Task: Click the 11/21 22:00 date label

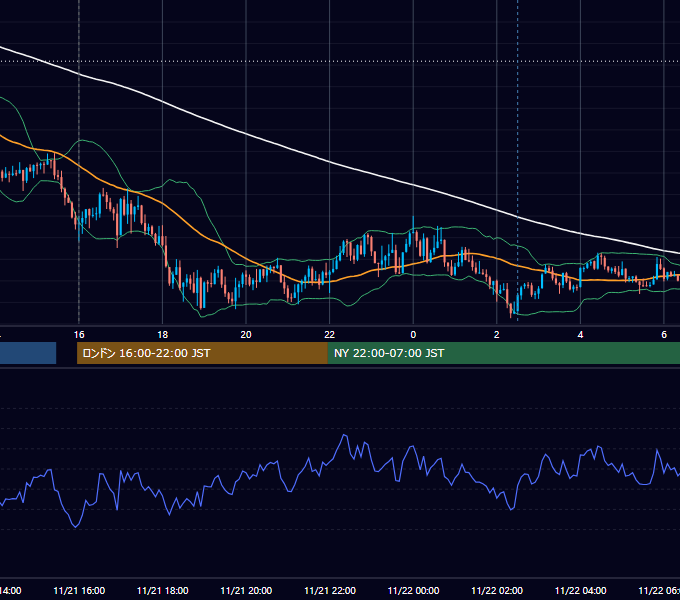Action: click(x=330, y=590)
